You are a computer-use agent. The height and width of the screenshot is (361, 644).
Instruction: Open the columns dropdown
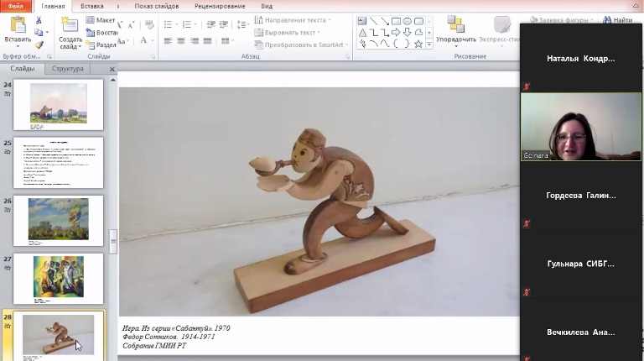click(x=232, y=41)
